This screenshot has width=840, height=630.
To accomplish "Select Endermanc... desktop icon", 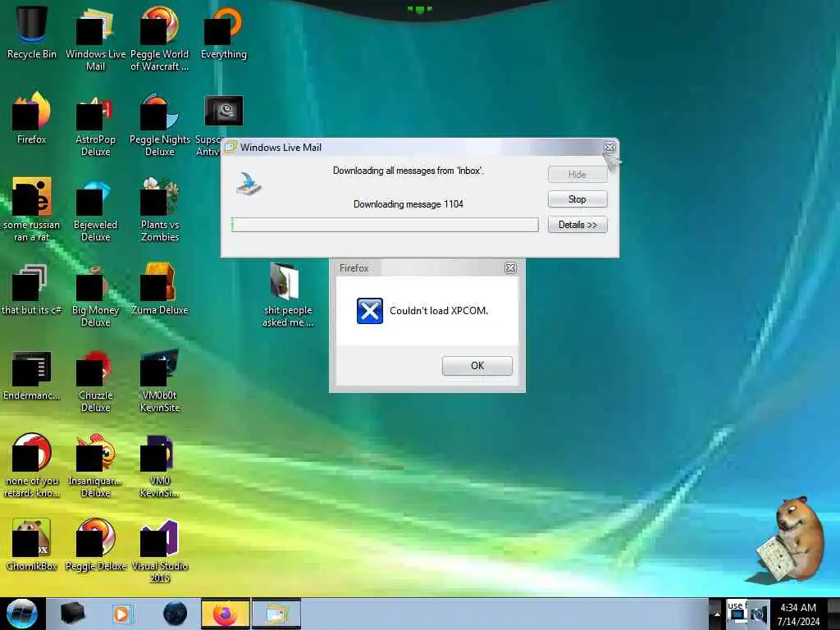I will [x=32, y=375].
